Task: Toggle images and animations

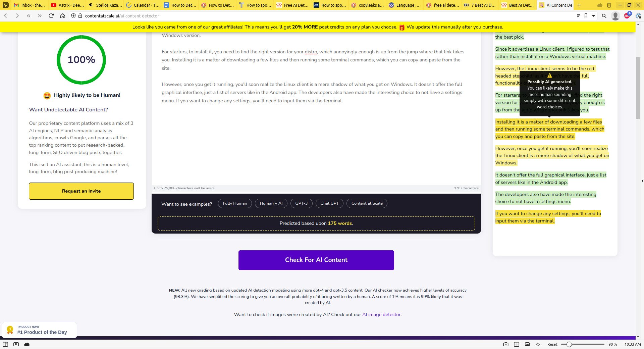Action: (527, 344)
